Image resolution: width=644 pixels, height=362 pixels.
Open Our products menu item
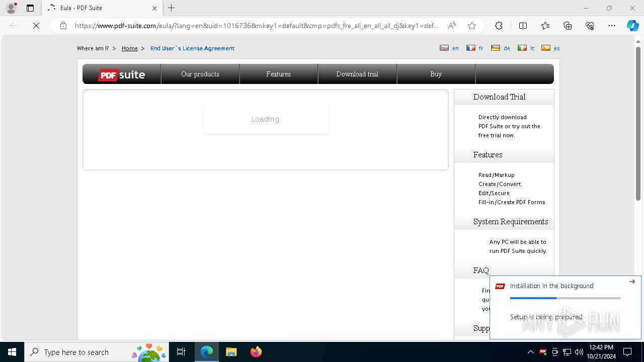click(x=200, y=74)
